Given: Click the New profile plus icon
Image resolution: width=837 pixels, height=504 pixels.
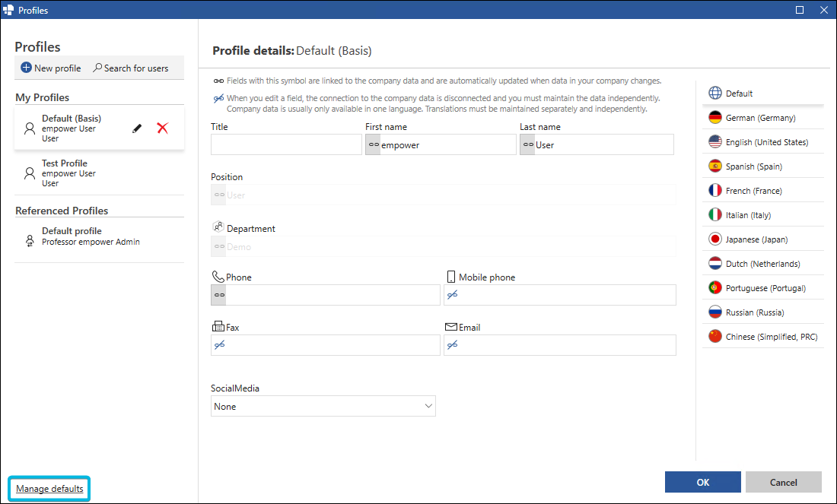Looking at the screenshot, I should (26, 68).
